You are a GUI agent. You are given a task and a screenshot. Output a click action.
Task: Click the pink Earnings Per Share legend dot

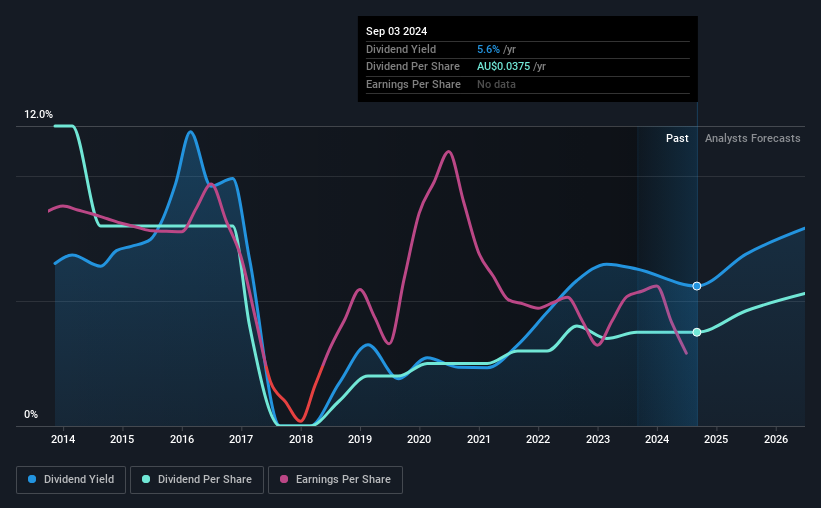(x=284, y=479)
